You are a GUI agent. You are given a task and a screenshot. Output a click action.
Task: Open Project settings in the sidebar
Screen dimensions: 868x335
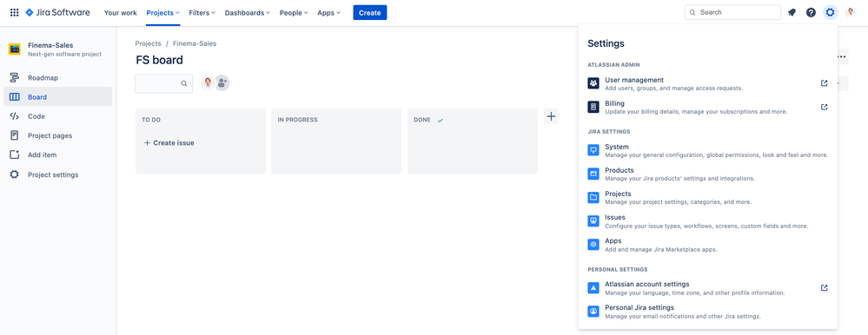pyautogui.click(x=57, y=174)
